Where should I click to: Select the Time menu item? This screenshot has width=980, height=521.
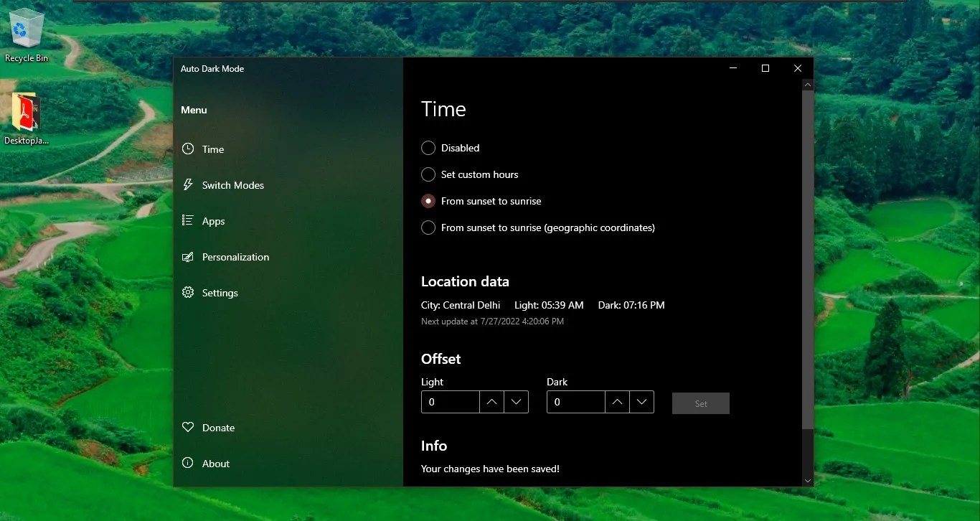tap(212, 149)
